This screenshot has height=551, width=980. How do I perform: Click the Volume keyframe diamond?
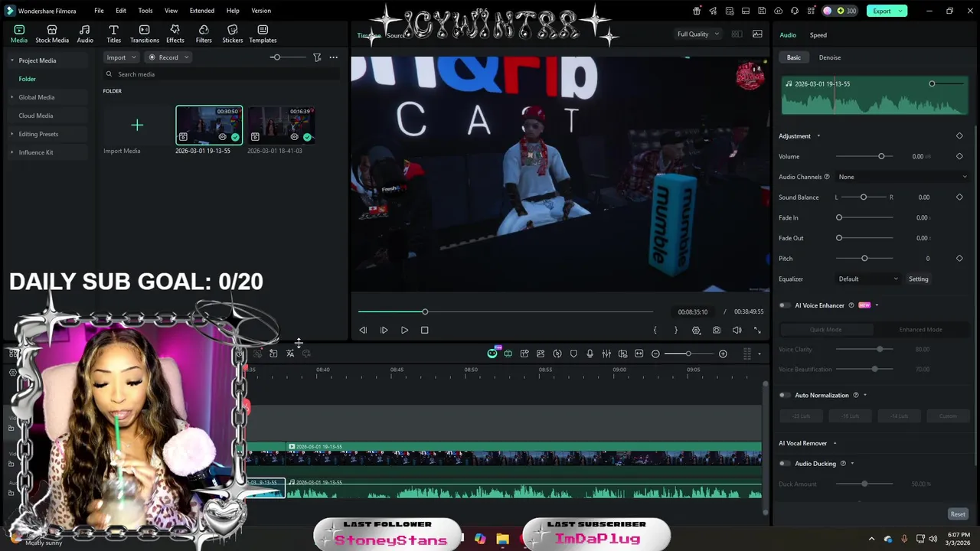[x=959, y=156]
